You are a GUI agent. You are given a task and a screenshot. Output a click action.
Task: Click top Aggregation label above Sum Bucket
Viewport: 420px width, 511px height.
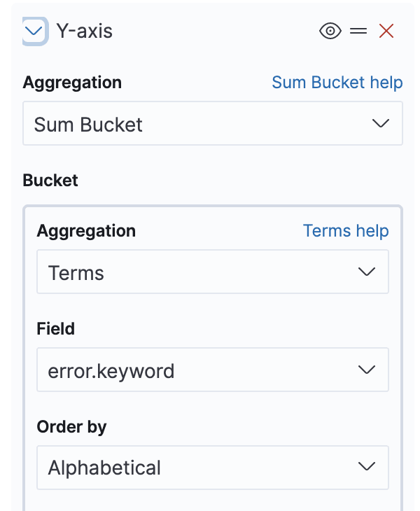click(72, 83)
